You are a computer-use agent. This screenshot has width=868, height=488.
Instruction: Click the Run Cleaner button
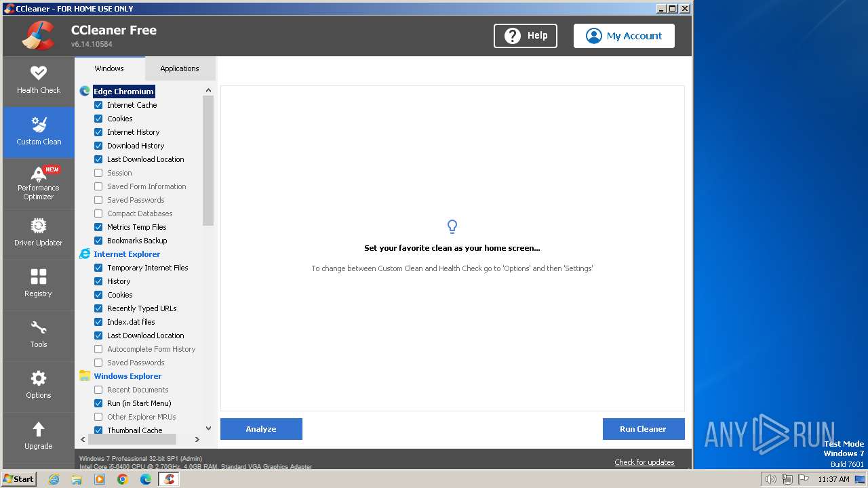[x=643, y=429]
